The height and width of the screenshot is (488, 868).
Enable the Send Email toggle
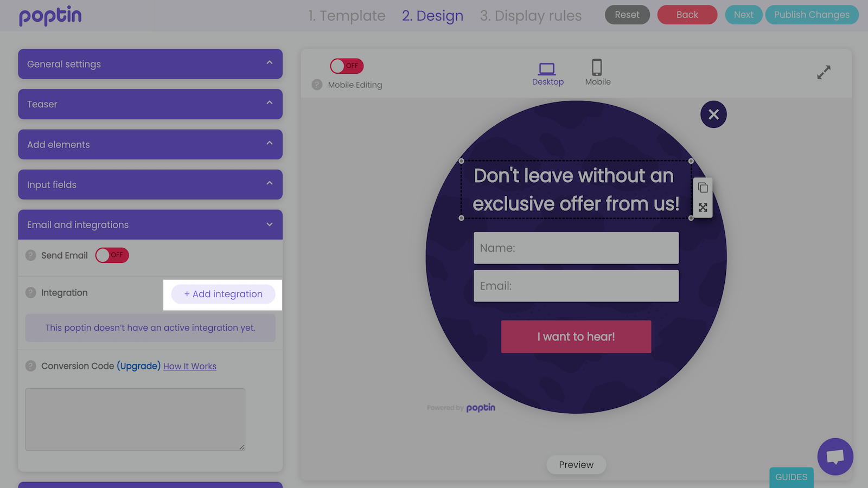coord(112,255)
